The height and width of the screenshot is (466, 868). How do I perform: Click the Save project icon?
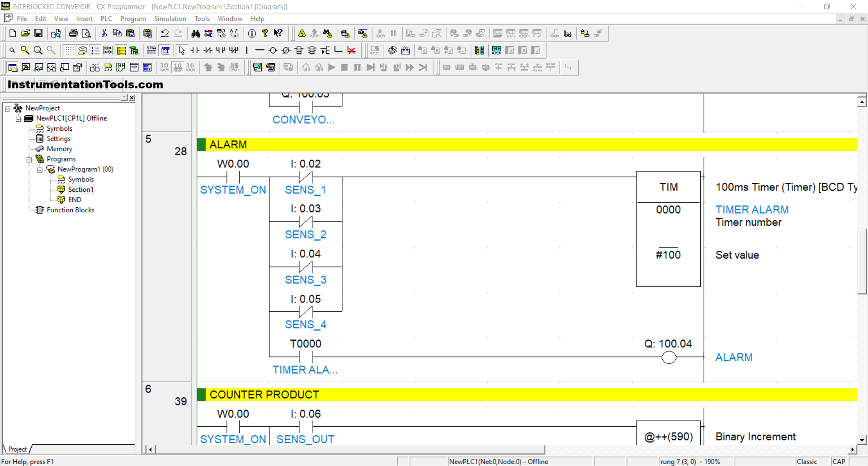38,33
